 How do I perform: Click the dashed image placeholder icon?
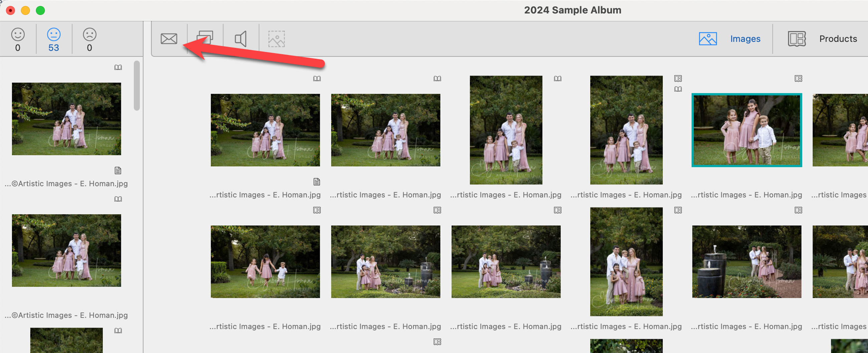click(276, 39)
